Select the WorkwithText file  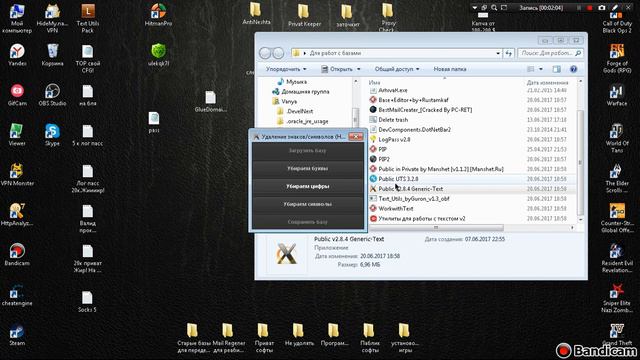point(396,209)
